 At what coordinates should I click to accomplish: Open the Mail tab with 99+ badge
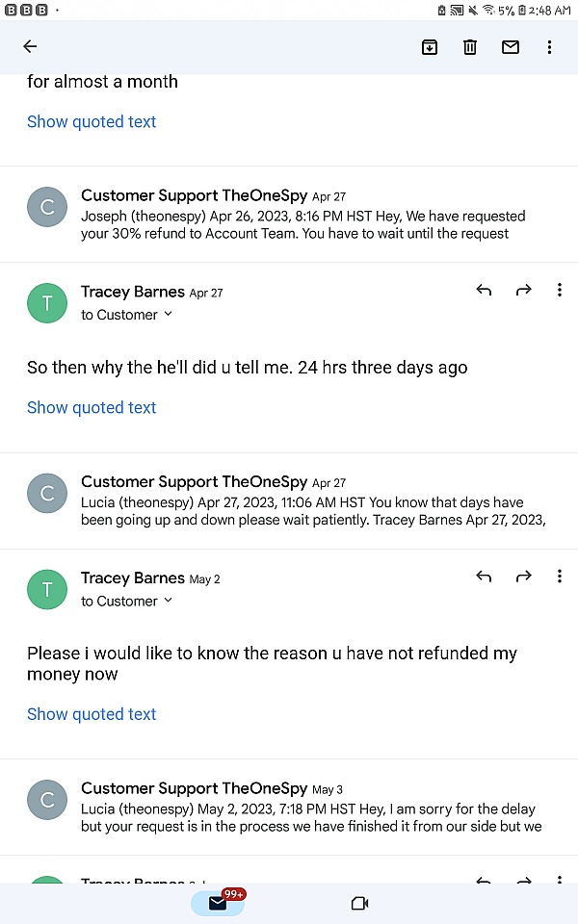click(218, 903)
